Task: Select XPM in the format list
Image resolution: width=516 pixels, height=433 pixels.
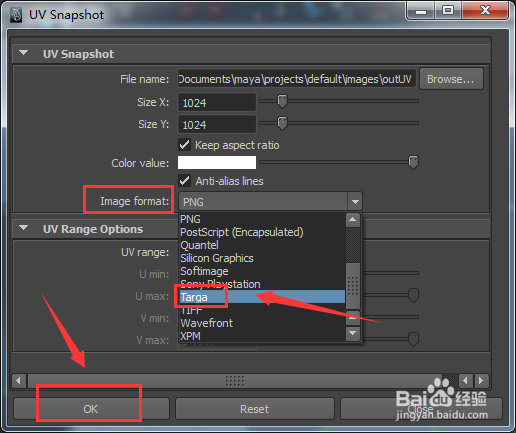Action: (x=262, y=336)
